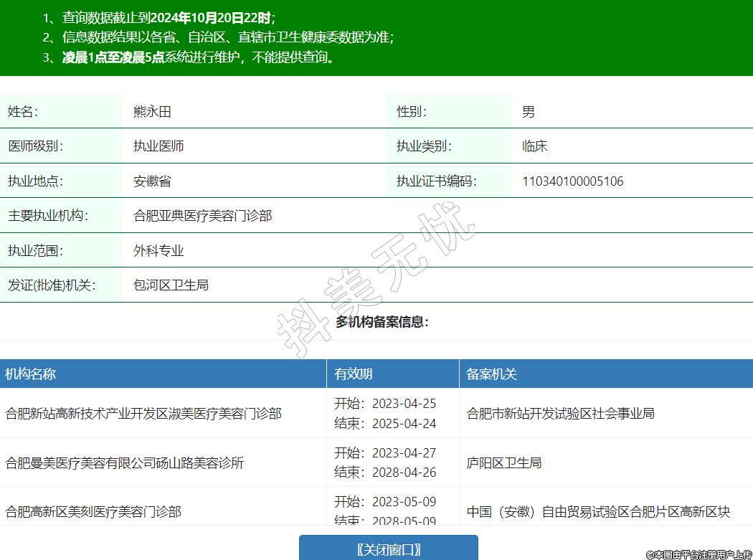
Task: Click the 有效期 column header
Action: (x=354, y=374)
